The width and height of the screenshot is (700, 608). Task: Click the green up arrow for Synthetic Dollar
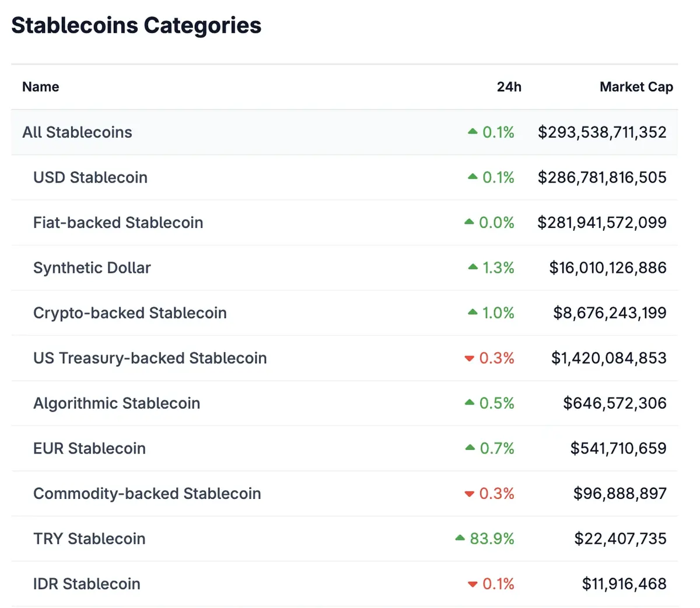[473, 267]
